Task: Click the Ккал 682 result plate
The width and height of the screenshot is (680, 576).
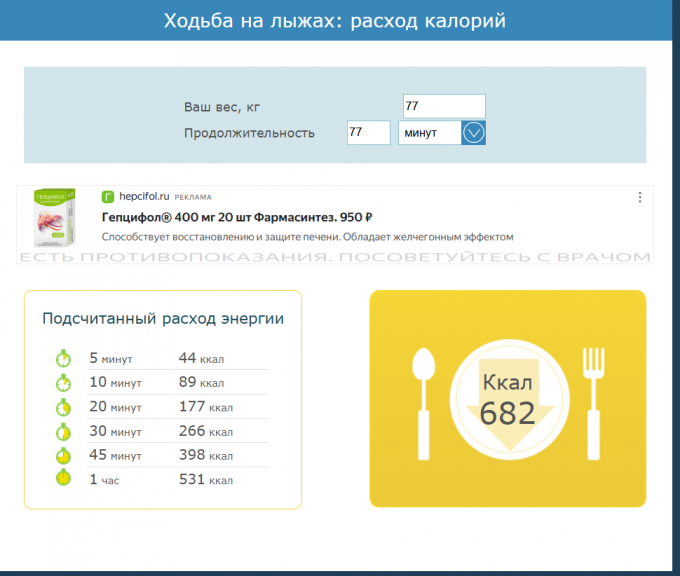Action: 508,400
